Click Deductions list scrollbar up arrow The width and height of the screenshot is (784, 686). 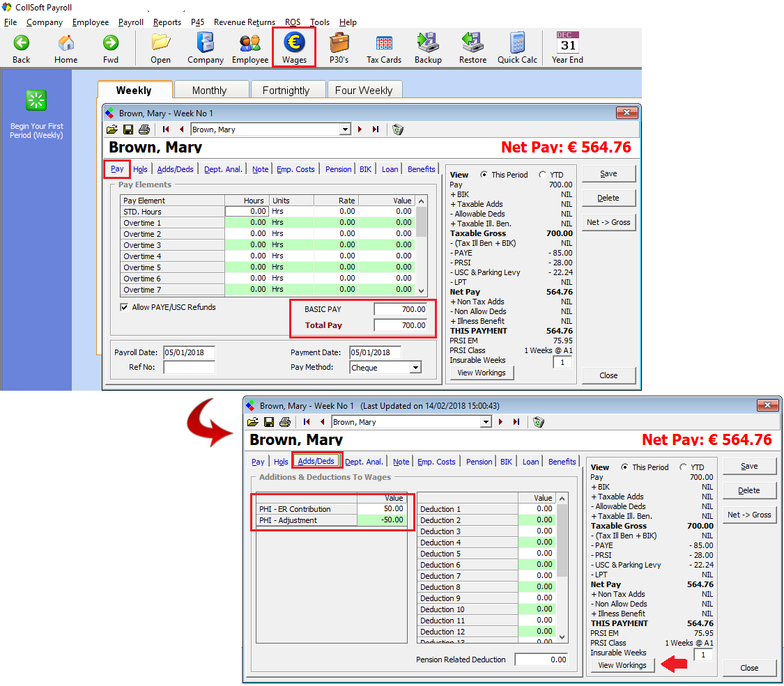click(562, 498)
